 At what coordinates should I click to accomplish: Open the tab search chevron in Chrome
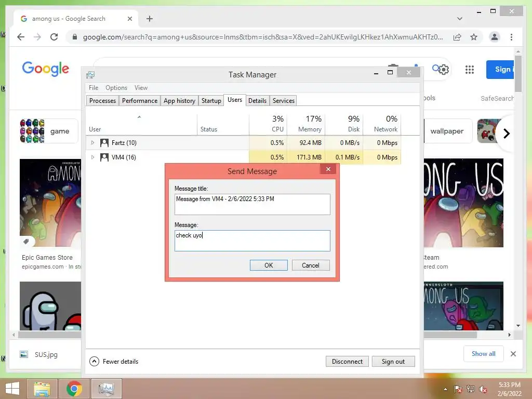click(x=459, y=19)
